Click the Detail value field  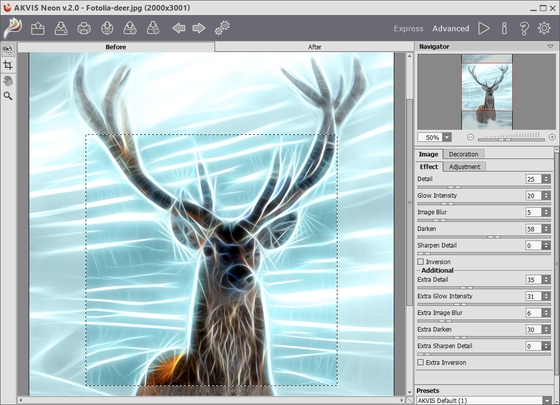[534, 179]
